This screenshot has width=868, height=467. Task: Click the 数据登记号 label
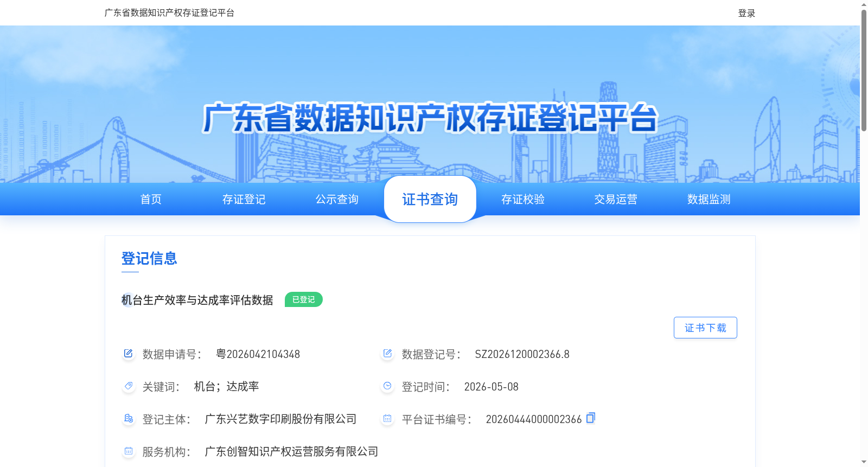coord(431,354)
